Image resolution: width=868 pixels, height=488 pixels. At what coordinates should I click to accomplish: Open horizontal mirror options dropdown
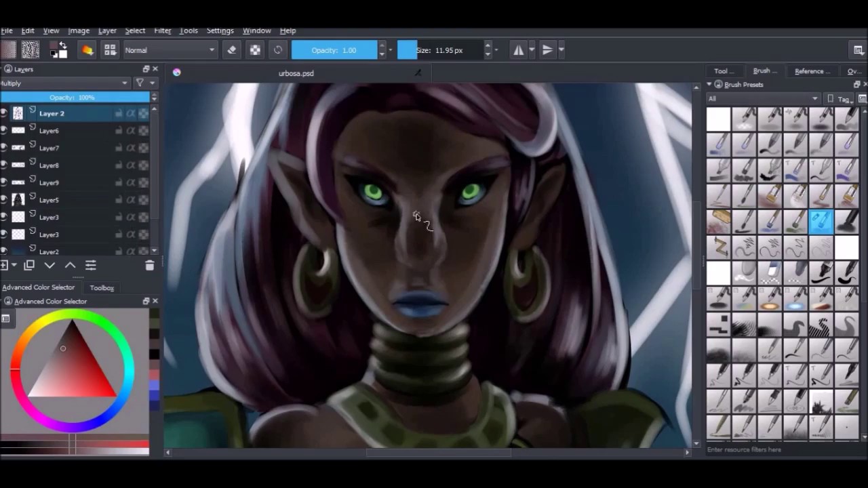(x=531, y=49)
